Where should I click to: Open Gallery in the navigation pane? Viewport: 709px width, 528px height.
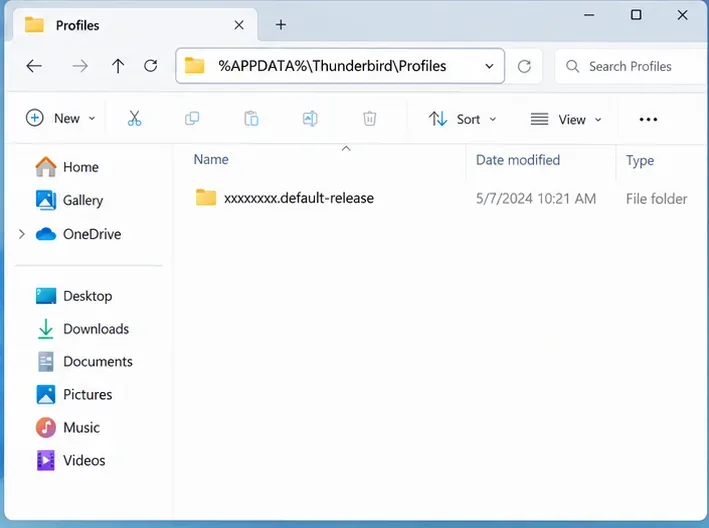point(69,200)
